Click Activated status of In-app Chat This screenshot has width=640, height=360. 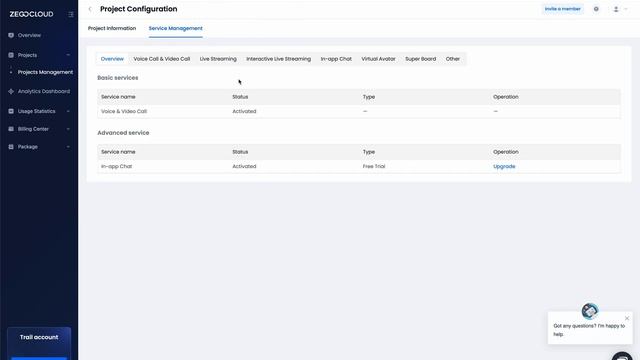(x=244, y=167)
